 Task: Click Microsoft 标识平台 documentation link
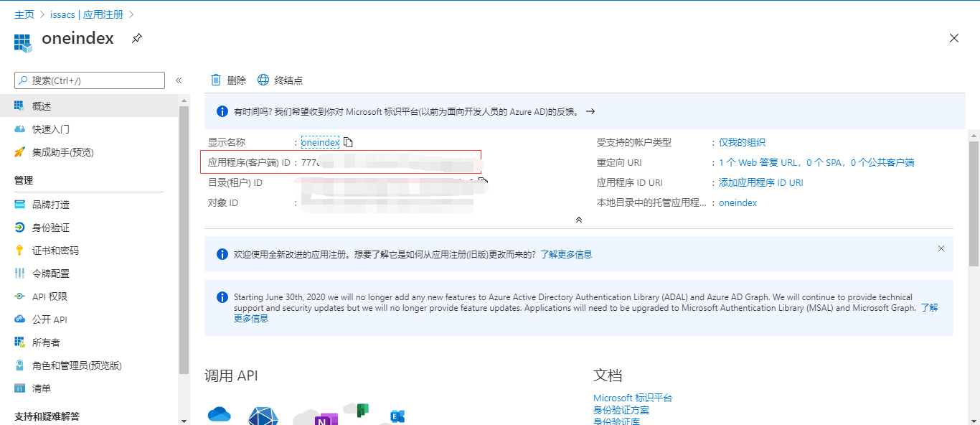tap(633, 398)
